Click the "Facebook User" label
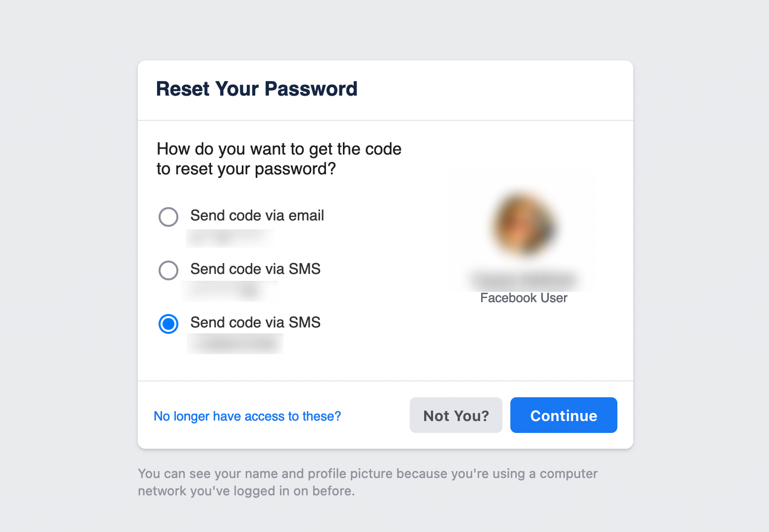Viewport: 769px width, 532px height. [524, 298]
